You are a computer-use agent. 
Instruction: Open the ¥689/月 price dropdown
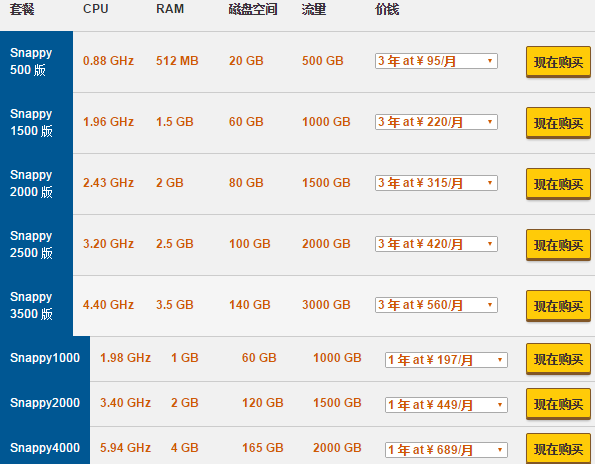pyautogui.click(x=446, y=450)
